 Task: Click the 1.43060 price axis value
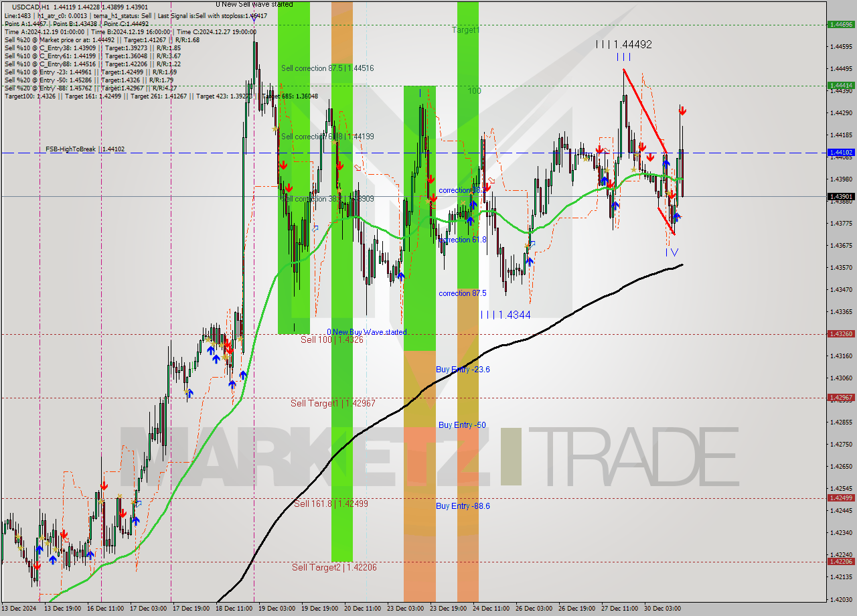point(841,378)
